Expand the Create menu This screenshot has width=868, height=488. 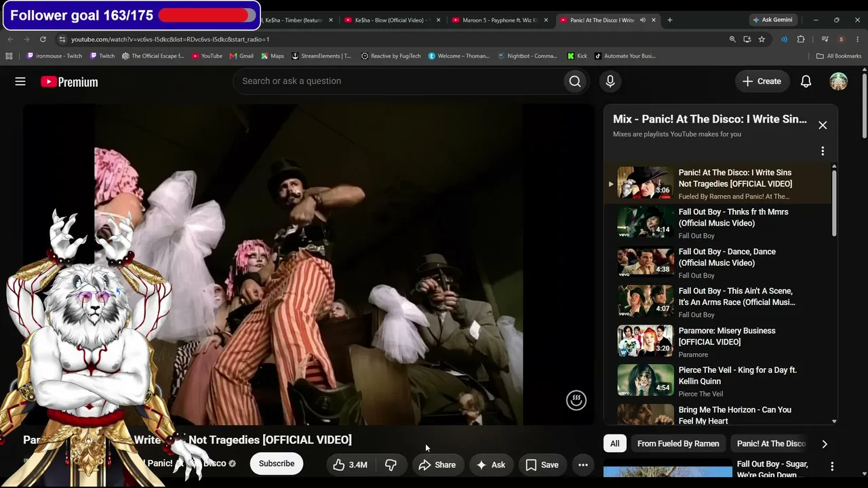click(762, 81)
